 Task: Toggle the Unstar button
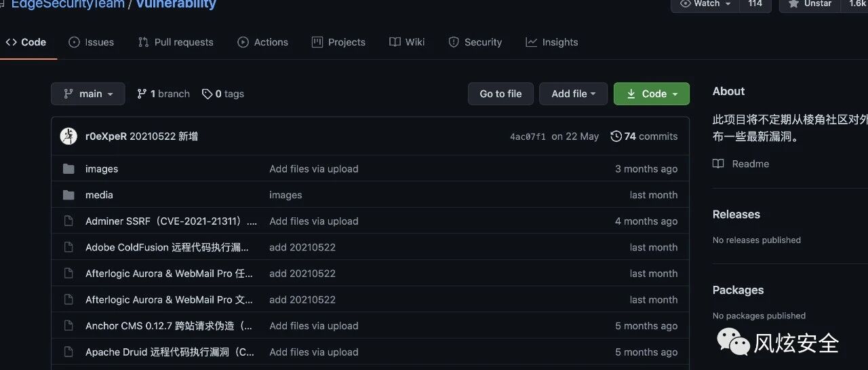coord(810,4)
